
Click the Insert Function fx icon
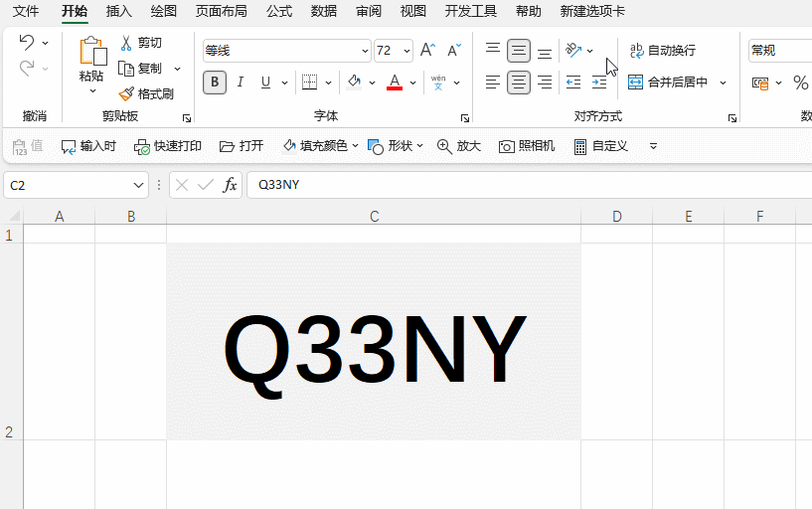(230, 185)
